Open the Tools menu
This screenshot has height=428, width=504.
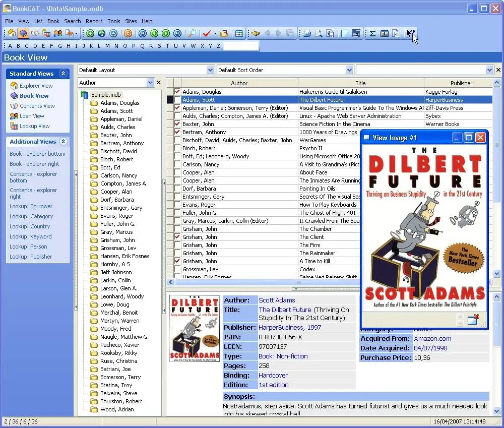pyautogui.click(x=114, y=21)
